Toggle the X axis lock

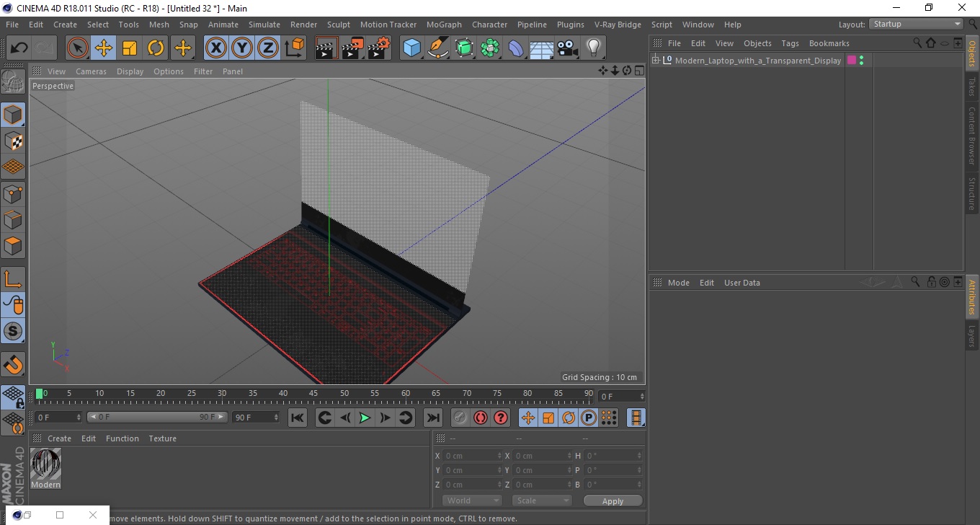(216, 48)
